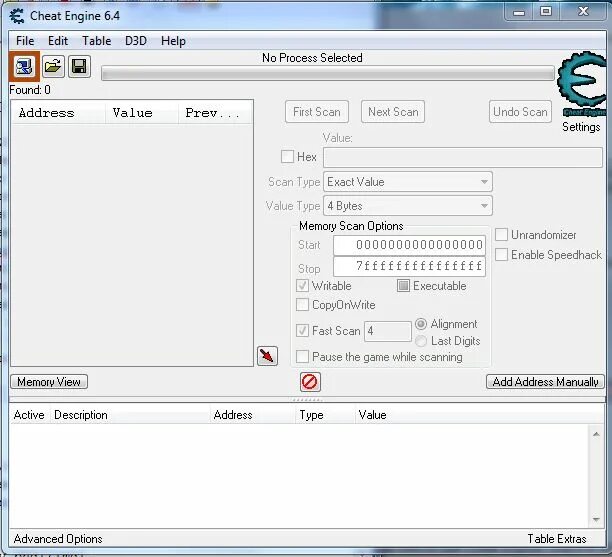The height and width of the screenshot is (557, 612).
Task: Open the D3D menu
Action: pyautogui.click(x=136, y=41)
